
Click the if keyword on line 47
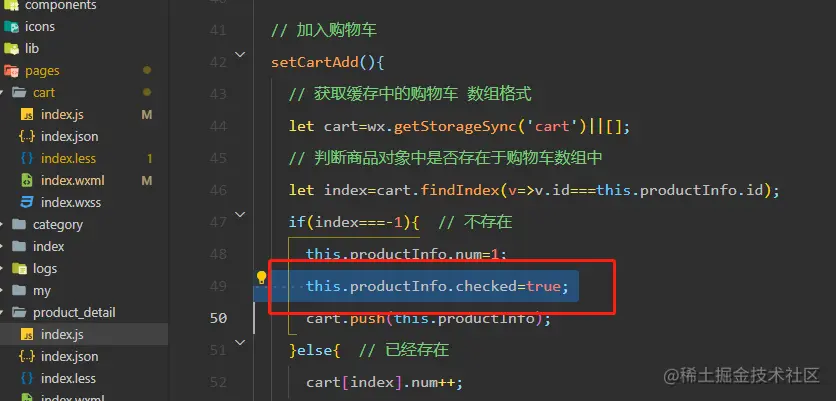297,222
